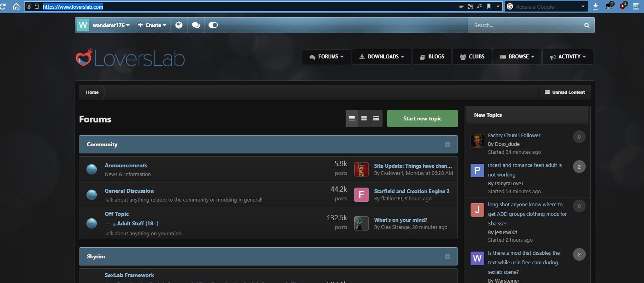Toggle the theme switch in user bar
Viewport: 644px width, 283px height.
[213, 25]
